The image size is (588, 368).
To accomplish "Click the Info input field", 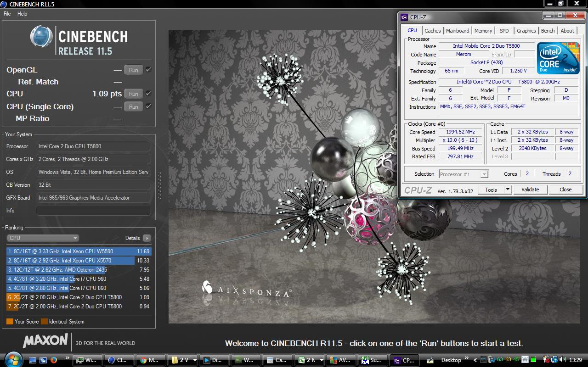I will coord(93,211).
